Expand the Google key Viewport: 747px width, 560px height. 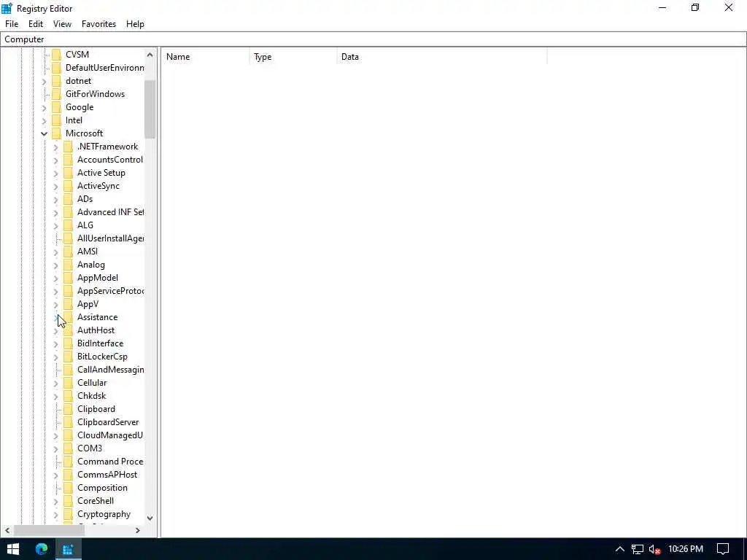tap(44, 108)
